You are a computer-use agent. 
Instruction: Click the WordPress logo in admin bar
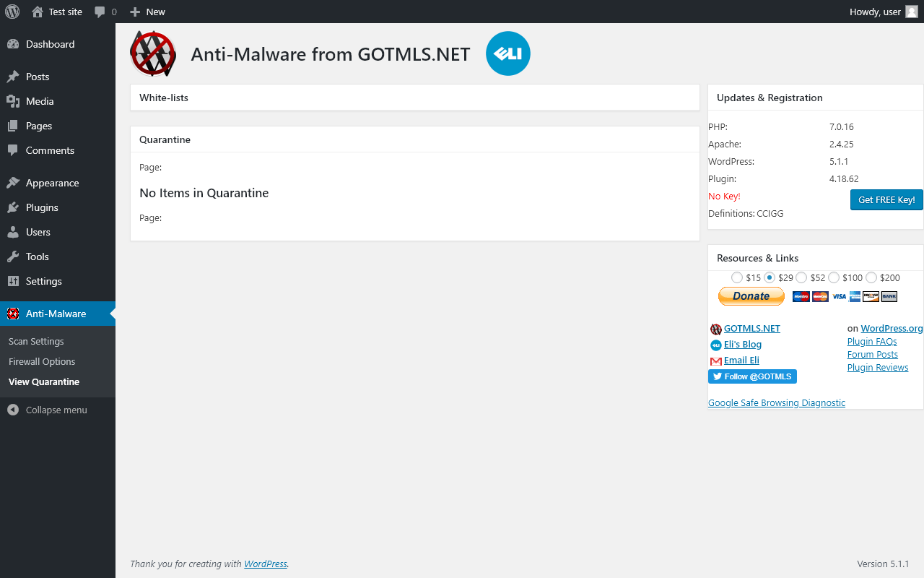pyautogui.click(x=12, y=12)
